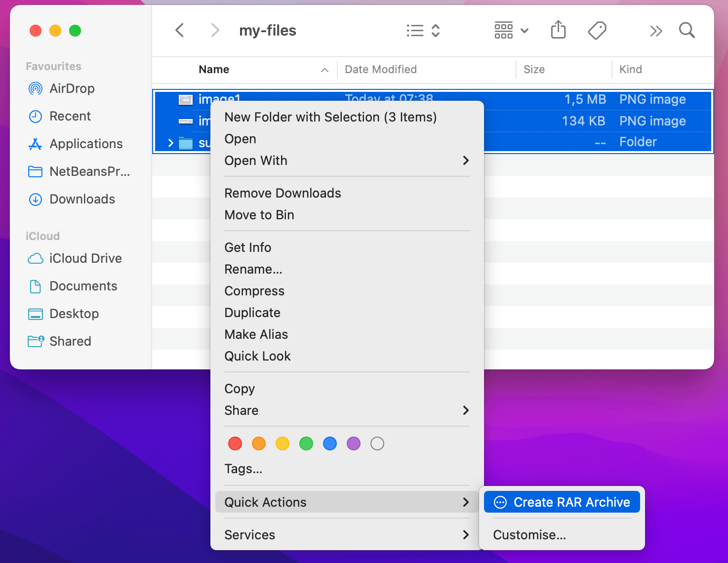Sort files by the Name column header

(x=214, y=69)
